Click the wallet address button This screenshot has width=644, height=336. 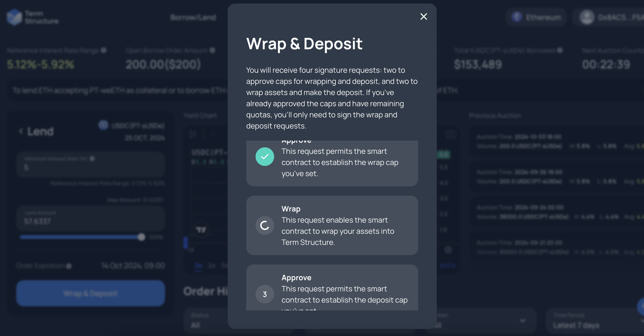pos(620,17)
